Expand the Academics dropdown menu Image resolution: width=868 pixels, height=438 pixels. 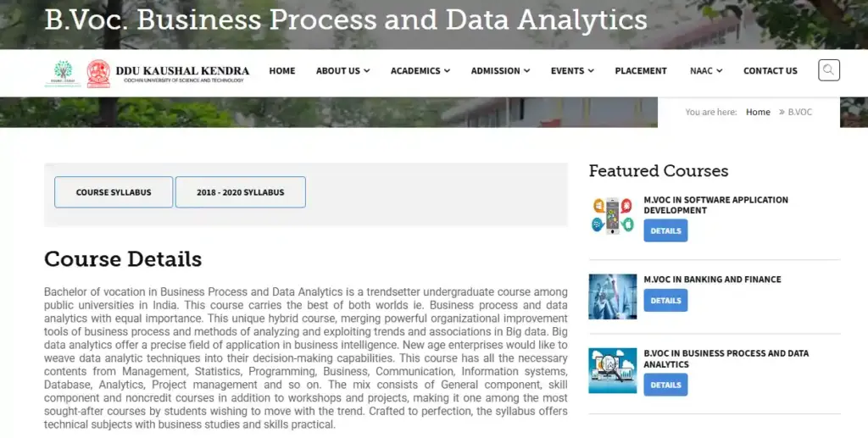tap(420, 71)
